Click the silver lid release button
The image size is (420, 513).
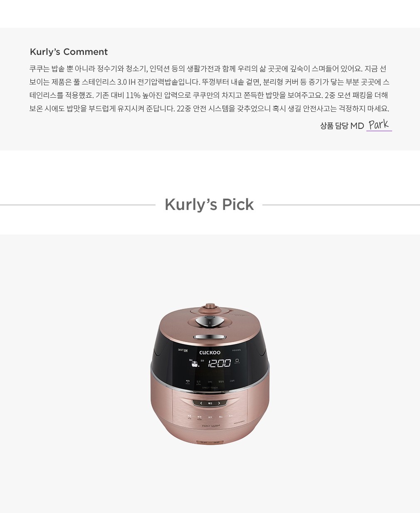click(x=210, y=337)
